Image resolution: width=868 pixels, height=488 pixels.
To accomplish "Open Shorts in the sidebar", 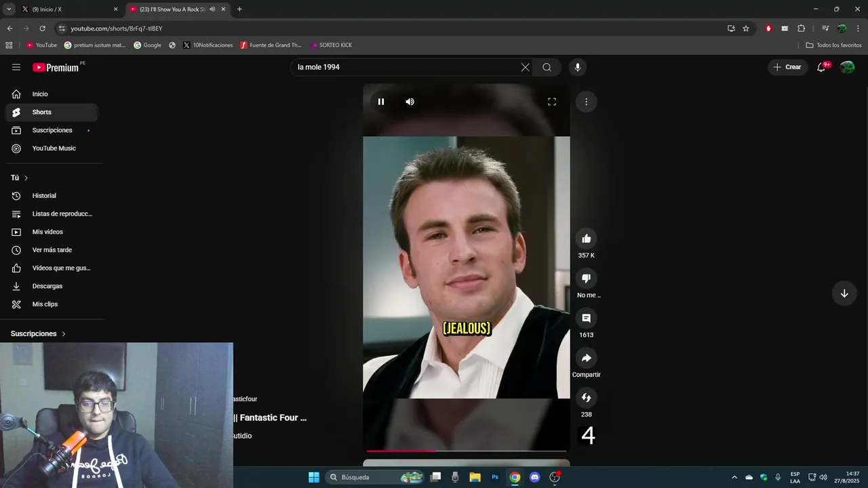I will (x=52, y=112).
